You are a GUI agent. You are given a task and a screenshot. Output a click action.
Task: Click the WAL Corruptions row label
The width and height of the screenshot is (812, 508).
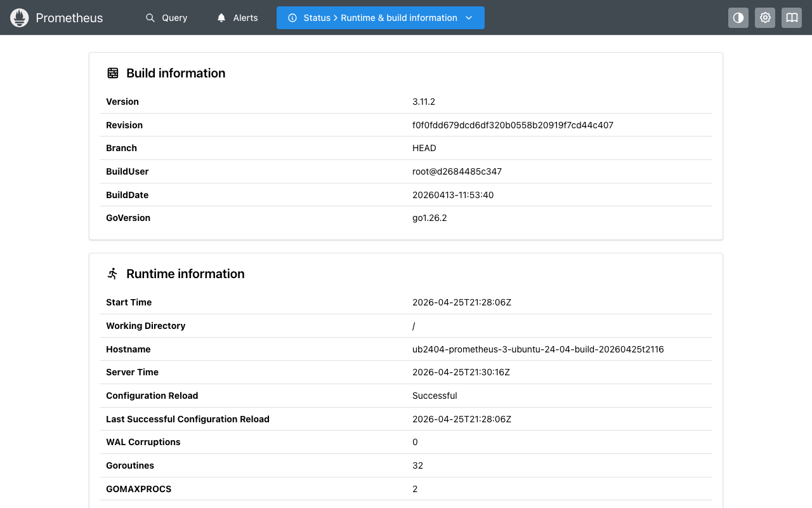(143, 442)
